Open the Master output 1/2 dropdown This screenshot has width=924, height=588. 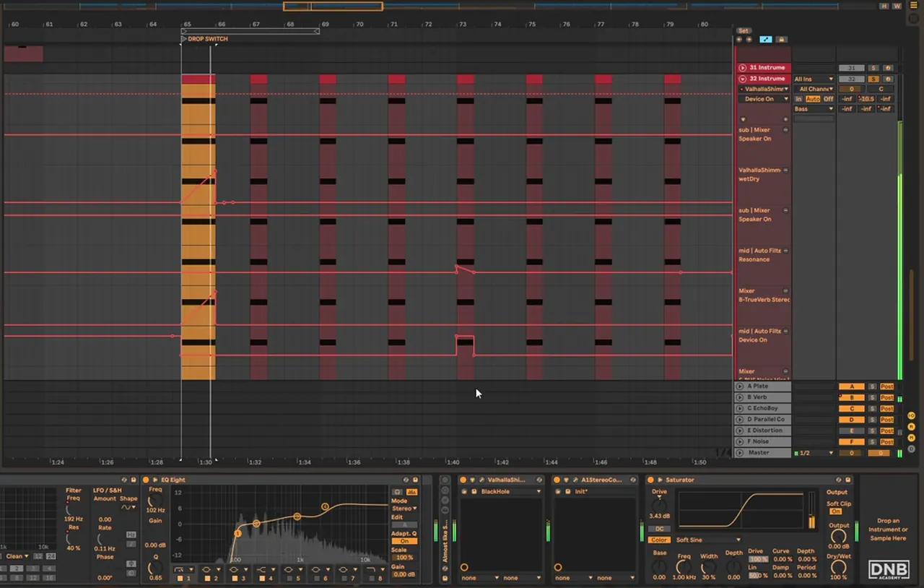pyautogui.click(x=814, y=453)
